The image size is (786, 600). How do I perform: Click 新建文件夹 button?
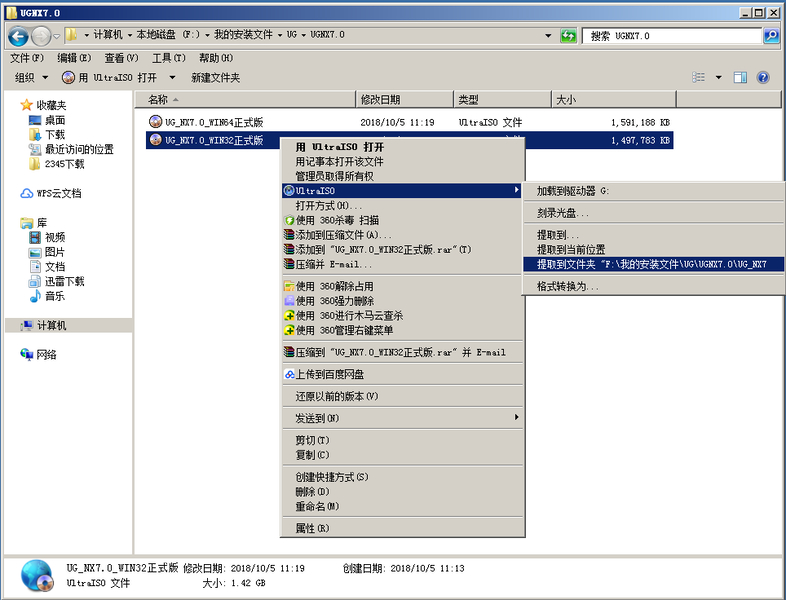215,77
